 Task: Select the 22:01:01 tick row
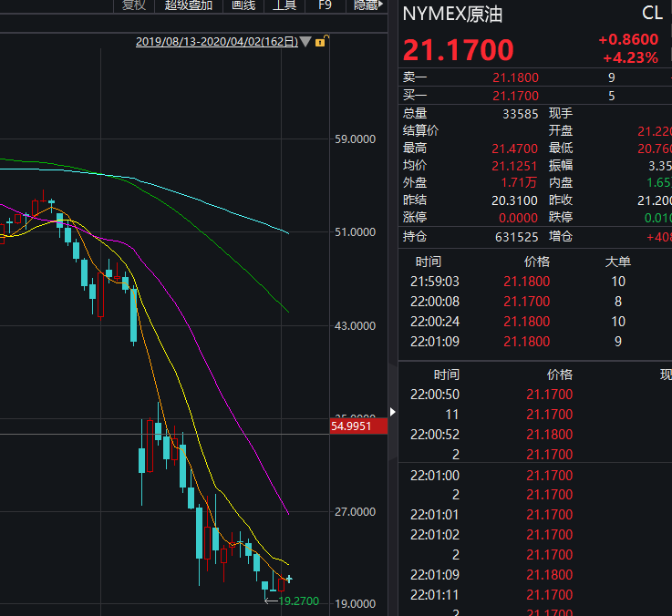pyautogui.click(x=535, y=515)
